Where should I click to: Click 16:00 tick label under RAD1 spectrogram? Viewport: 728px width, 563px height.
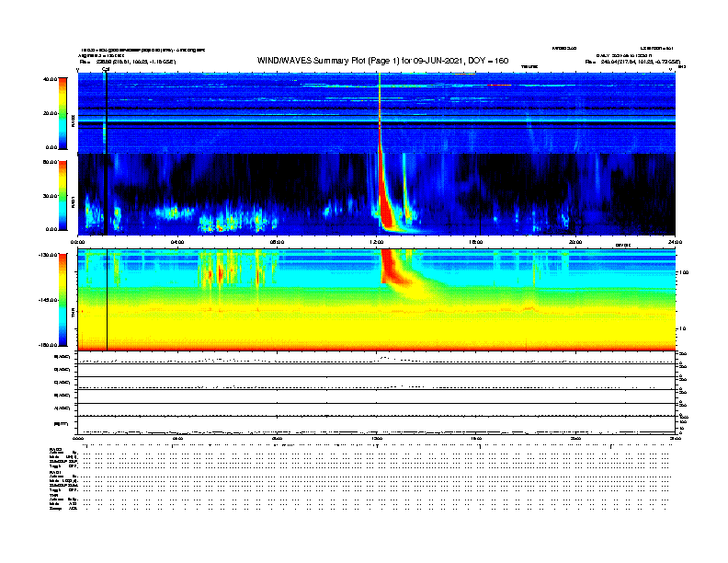[x=476, y=242]
